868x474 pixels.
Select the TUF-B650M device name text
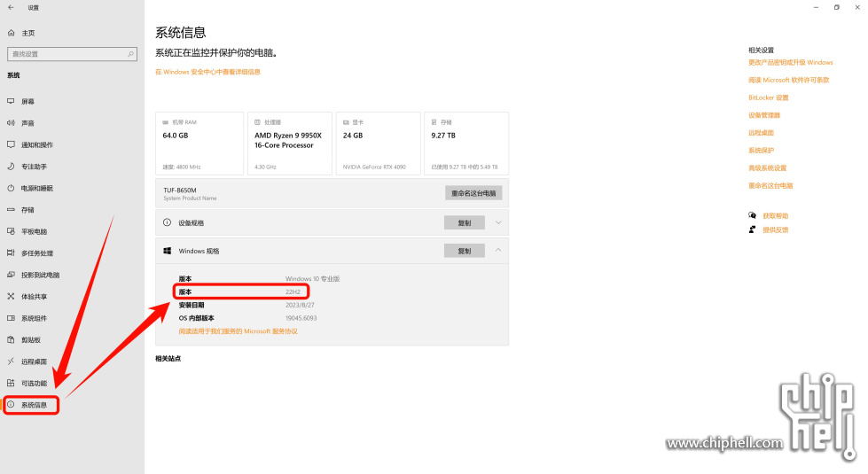click(x=180, y=190)
